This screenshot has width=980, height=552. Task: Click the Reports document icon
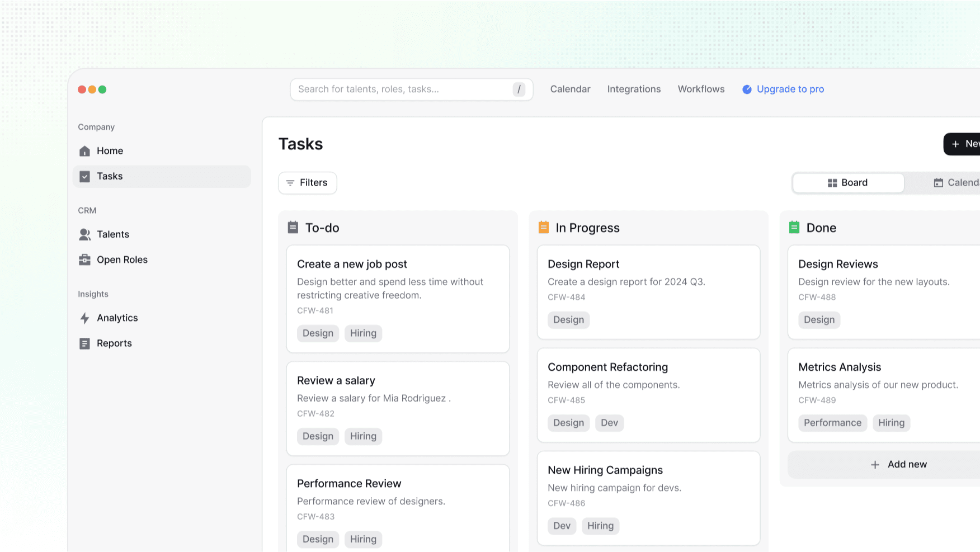[84, 343]
